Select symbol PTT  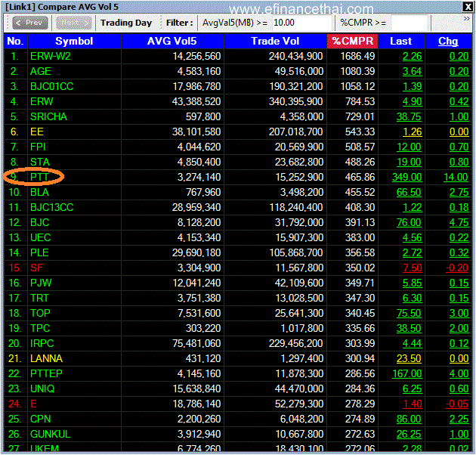[x=39, y=177]
